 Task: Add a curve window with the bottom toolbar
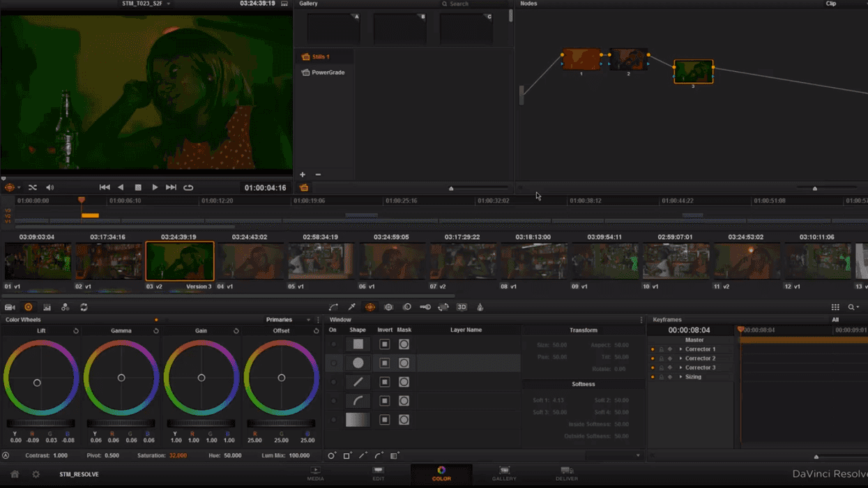click(379, 456)
